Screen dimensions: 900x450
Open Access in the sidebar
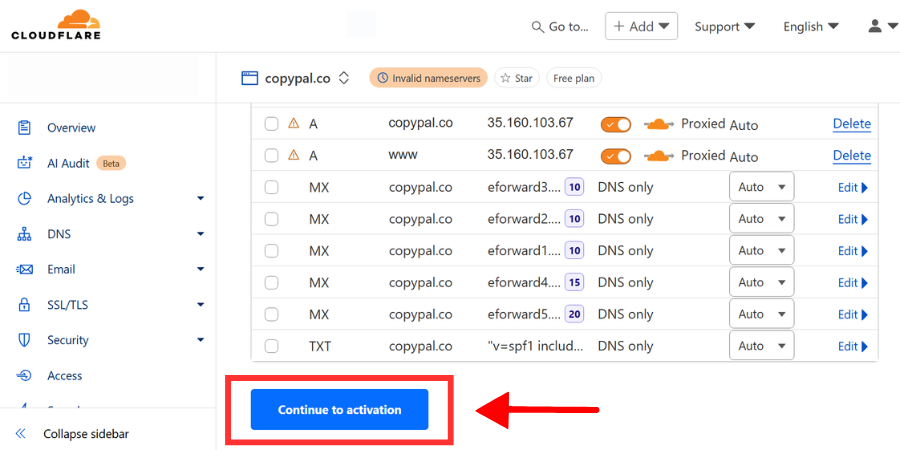point(64,375)
